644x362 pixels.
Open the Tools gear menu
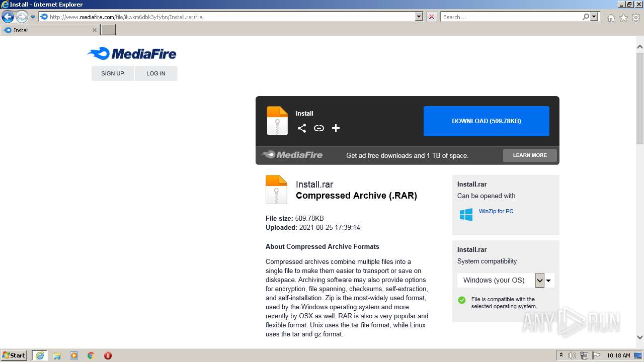point(636,18)
